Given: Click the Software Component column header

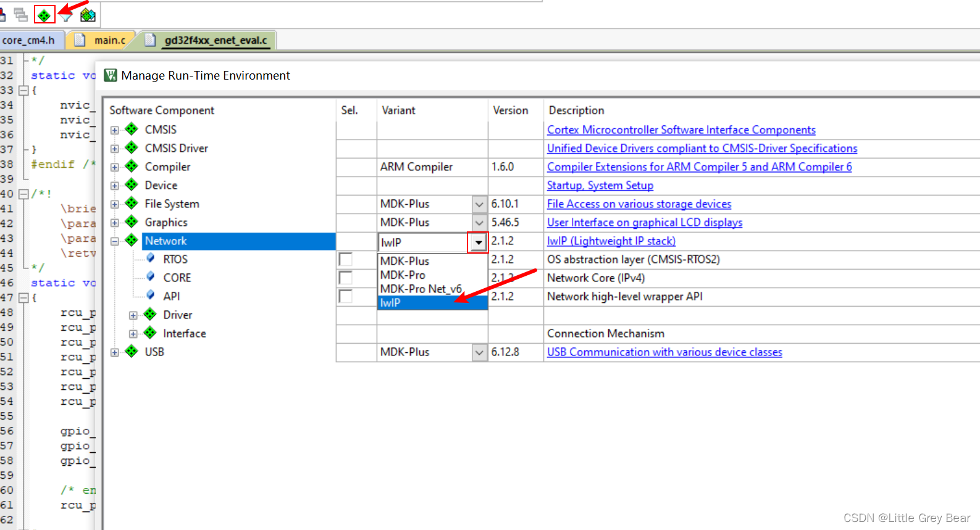Looking at the screenshot, I should (x=162, y=110).
